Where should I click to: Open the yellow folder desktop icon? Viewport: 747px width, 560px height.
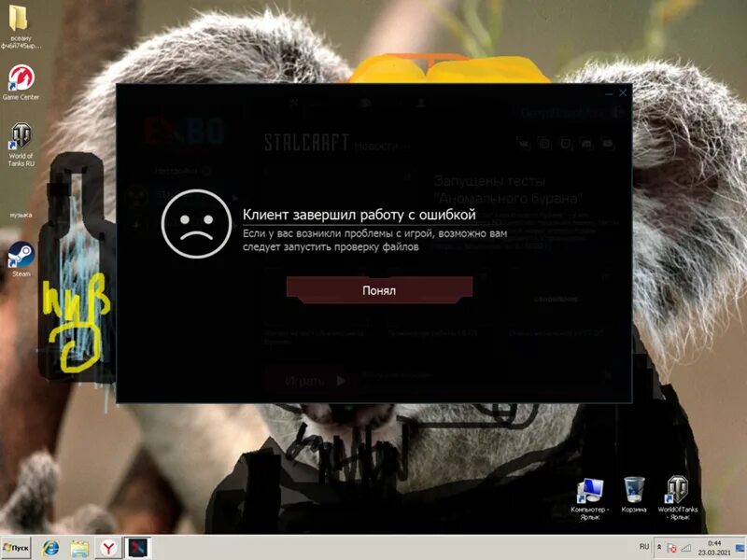(x=20, y=27)
